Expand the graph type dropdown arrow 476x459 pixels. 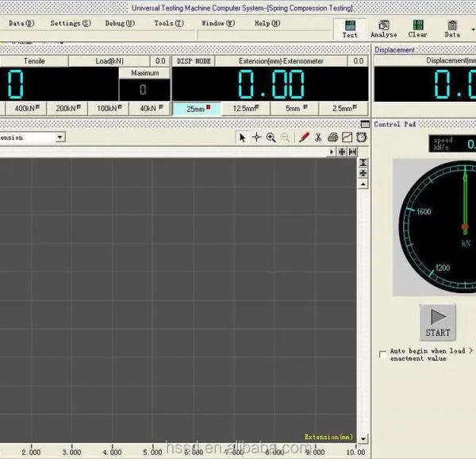tap(59, 137)
